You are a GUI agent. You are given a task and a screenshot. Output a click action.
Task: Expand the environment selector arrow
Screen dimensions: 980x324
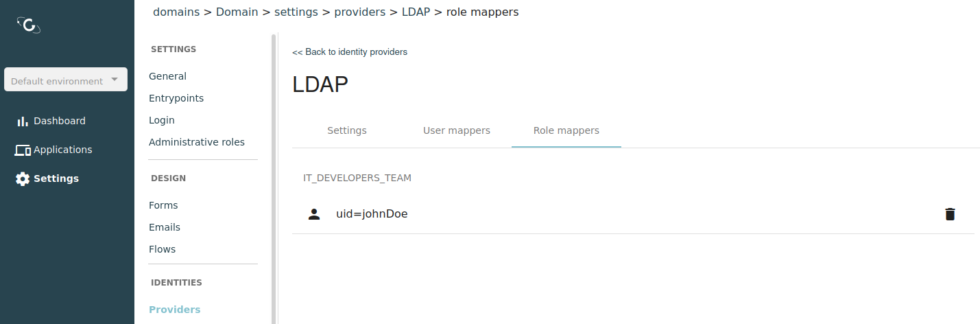point(115,80)
